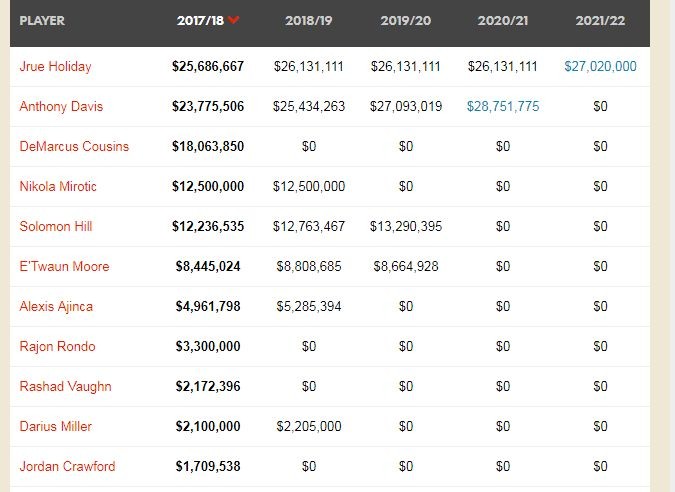
Task: Open Anthony Davis player link
Action: (61, 106)
